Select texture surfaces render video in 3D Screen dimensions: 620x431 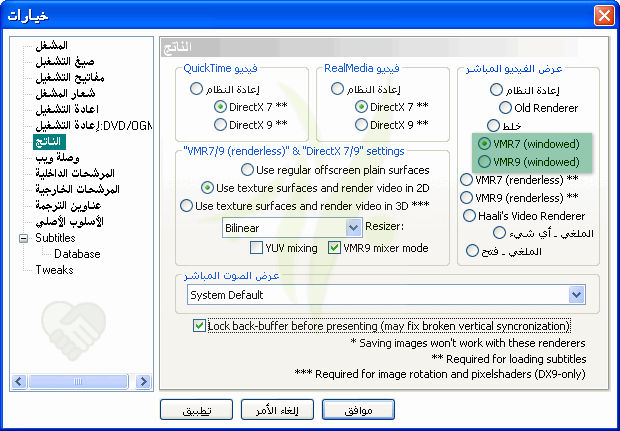[186, 206]
